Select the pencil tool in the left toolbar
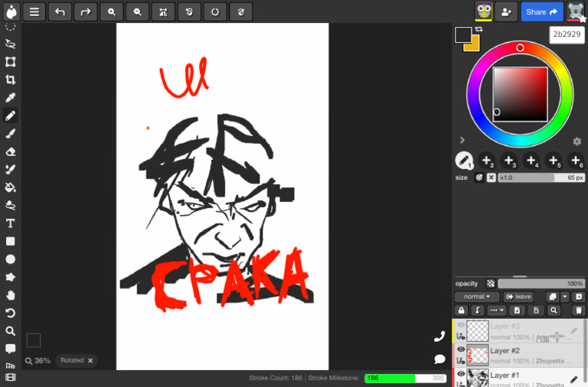Viewport: 588px width, 387px height. [11, 115]
